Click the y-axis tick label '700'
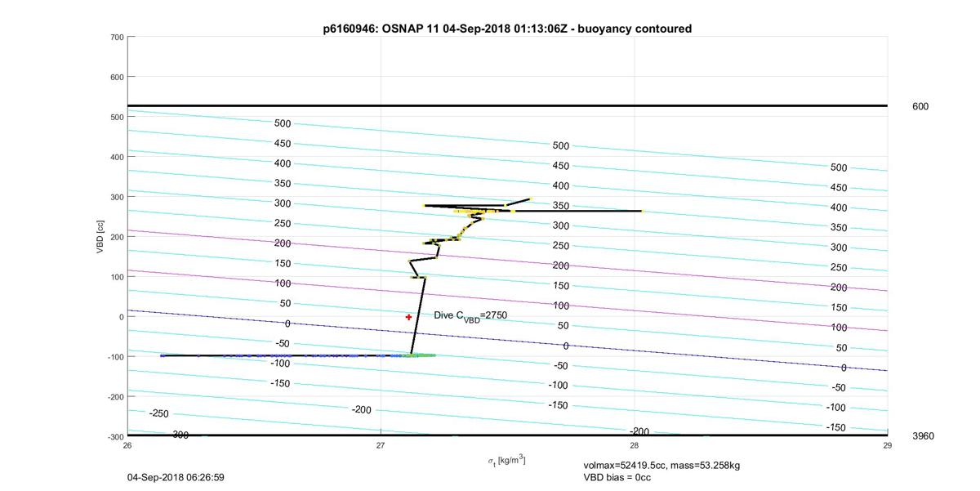The width and height of the screenshot is (980, 491). pyautogui.click(x=116, y=37)
